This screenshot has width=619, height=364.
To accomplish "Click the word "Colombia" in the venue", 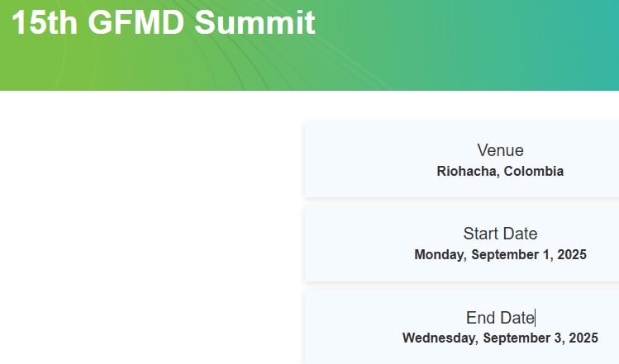I will 533,172.
